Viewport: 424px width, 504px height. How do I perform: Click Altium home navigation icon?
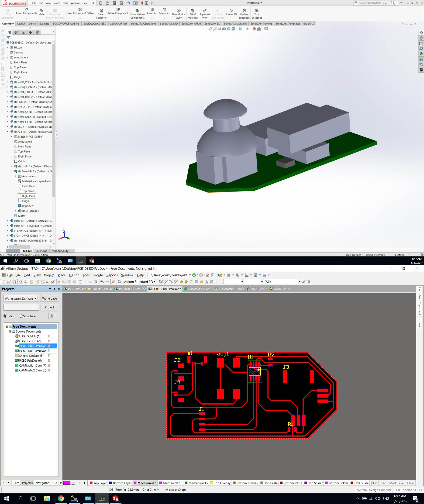tap(208, 275)
